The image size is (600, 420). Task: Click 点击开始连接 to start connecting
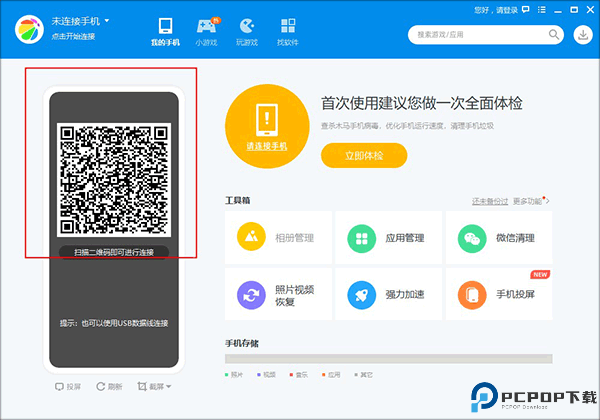pyautogui.click(x=73, y=36)
